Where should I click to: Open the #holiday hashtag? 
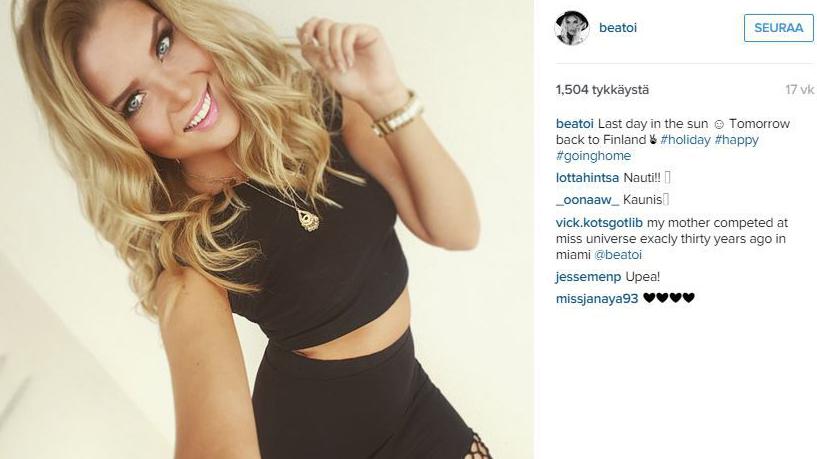[685, 140]
